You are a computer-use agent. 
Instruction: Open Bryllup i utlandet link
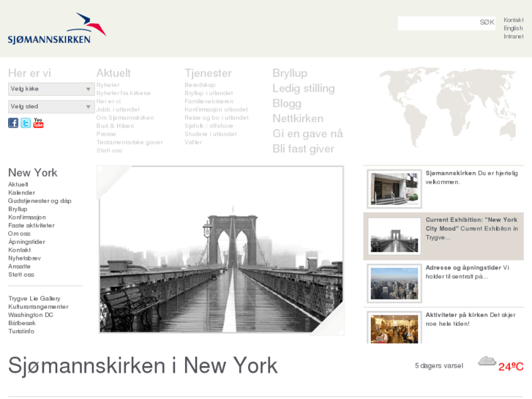(209, 93)
